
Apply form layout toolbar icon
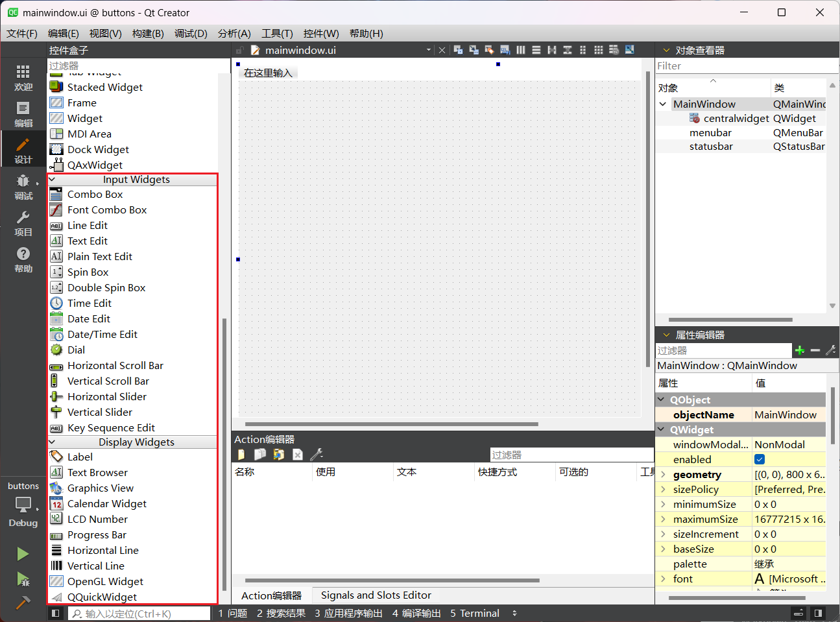(x=582, y=50)
